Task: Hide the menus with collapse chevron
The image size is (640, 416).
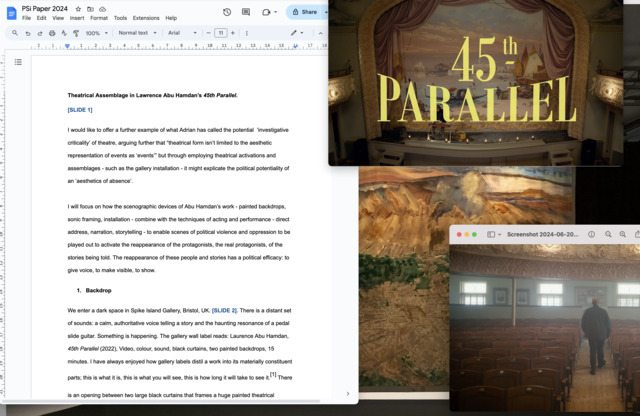Action: coord(320,33)
